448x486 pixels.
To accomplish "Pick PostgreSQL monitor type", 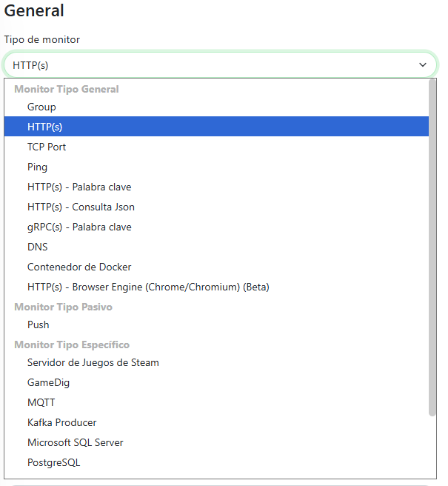I will (x=53, y=463).
